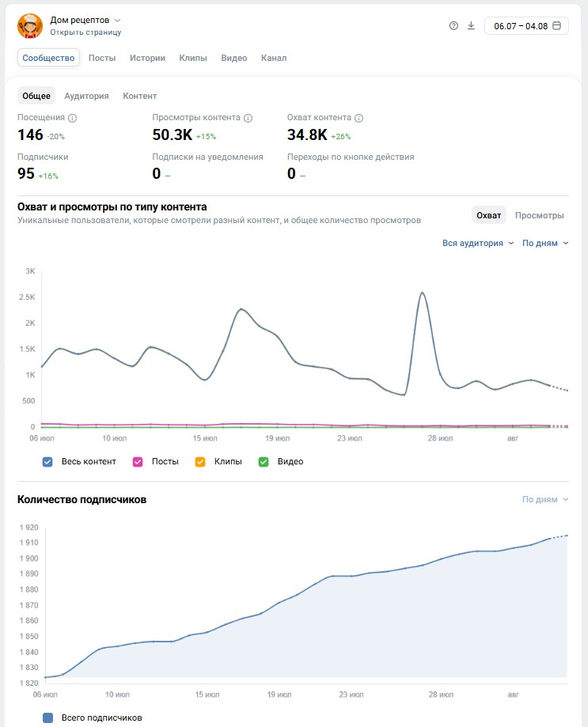Viewport: 588px width, 727px height.
Task: Disable the Видео series checkbox
Action: (264, 462)
